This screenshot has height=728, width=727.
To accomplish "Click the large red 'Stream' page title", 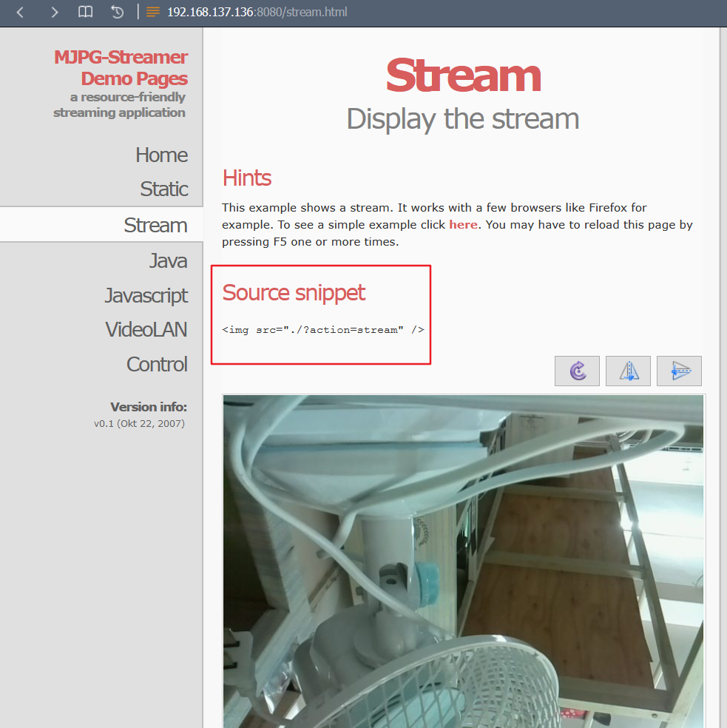I will pyautogui.click(x=463, y=75).
